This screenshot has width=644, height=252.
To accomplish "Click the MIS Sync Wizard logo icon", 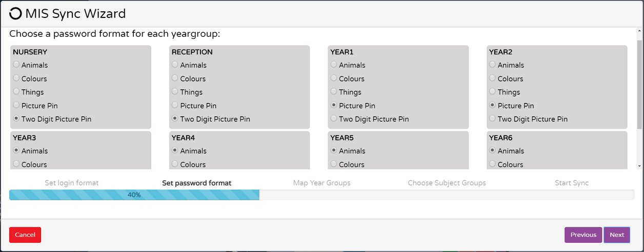I will (x=15, y=14).
